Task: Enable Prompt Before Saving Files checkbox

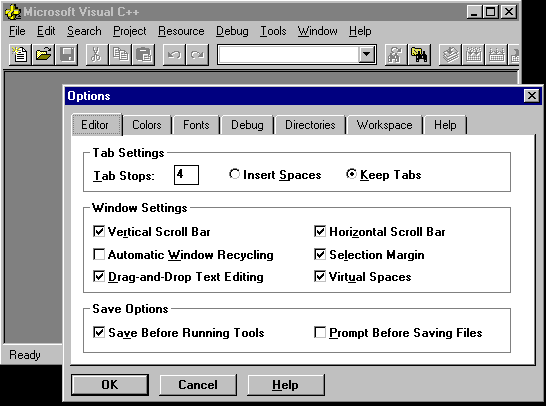Action: click(x=320, y=332)
